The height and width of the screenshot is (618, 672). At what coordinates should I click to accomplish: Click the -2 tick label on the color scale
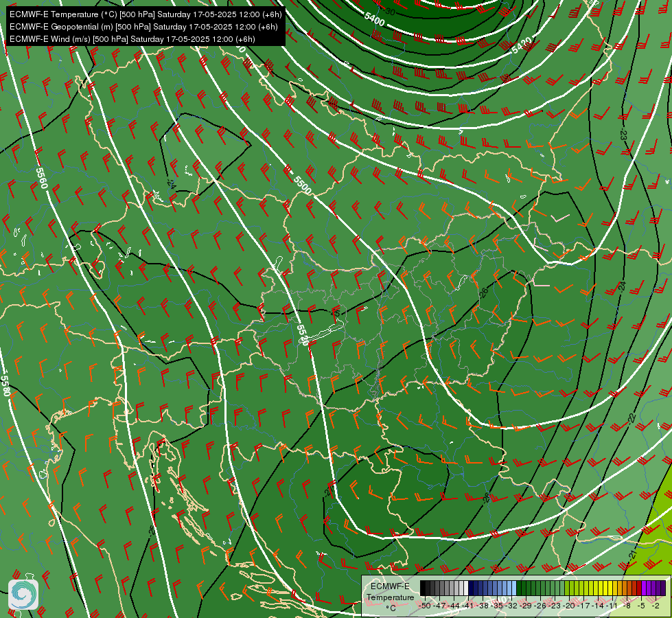click(656, 606)
